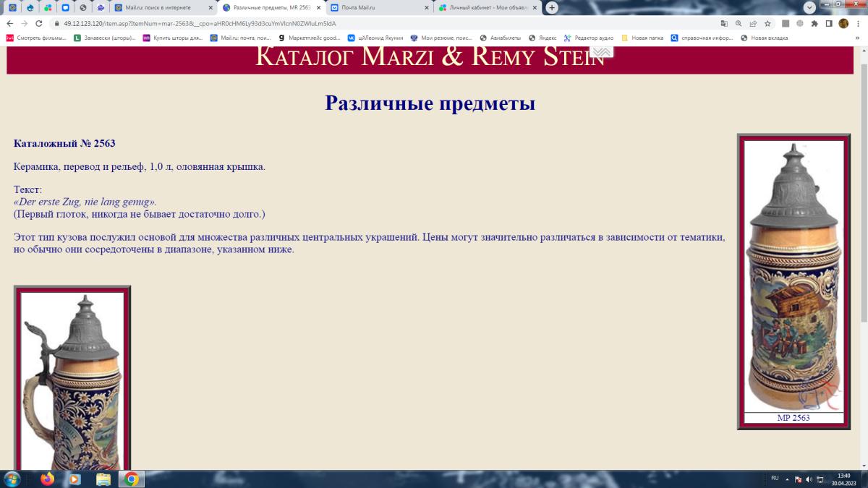Viewport: 868px width, 488px height.
Task: Close the 'Личный кабинет' tab
Action: coord(534,8)
